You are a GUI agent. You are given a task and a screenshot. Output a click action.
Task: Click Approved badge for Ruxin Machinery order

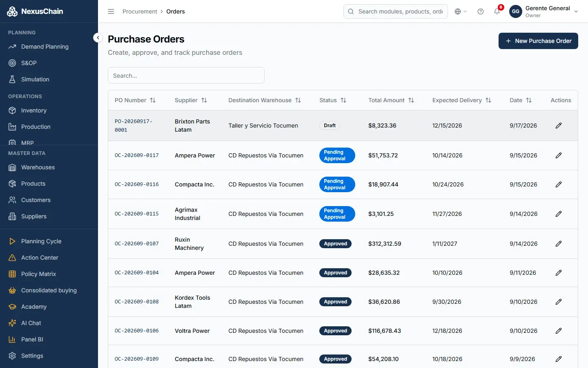tap(335, 244)
